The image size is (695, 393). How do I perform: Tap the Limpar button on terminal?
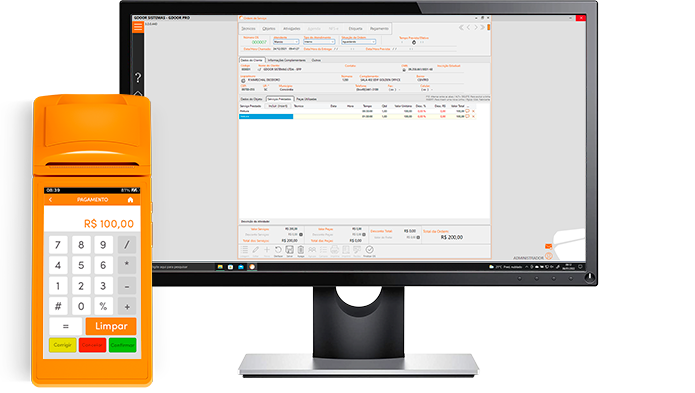111,327
